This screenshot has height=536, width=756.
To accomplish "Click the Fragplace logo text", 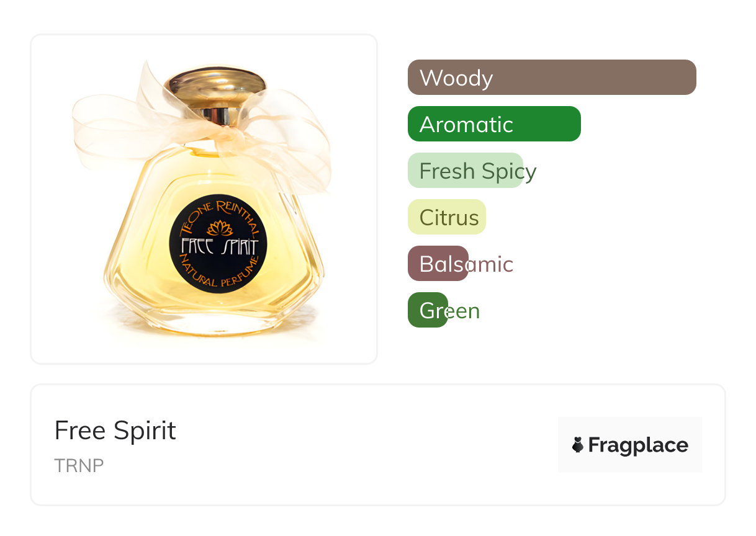I will pos(638,445).
